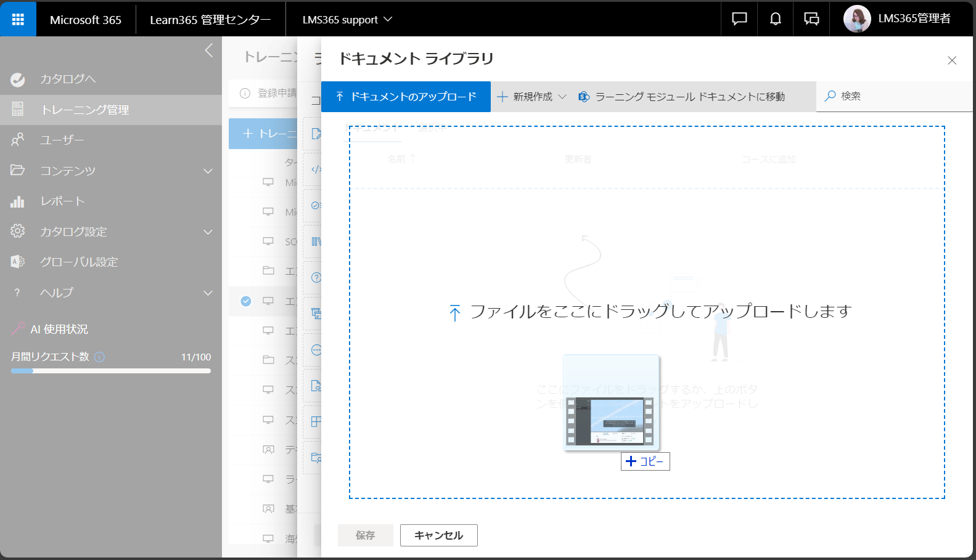Click the SharePoint icon before ラーニング モジュール
This screenshot has width=976, height=560.
tap(584, 97)
